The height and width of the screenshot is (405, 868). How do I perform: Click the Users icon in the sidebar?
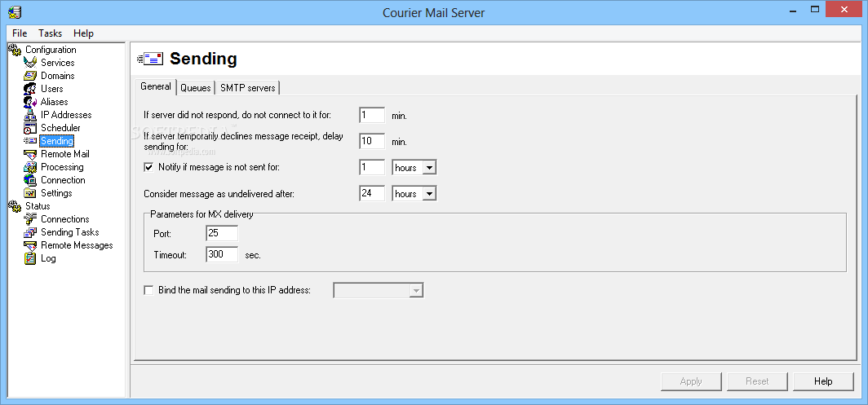click(30, 89)
